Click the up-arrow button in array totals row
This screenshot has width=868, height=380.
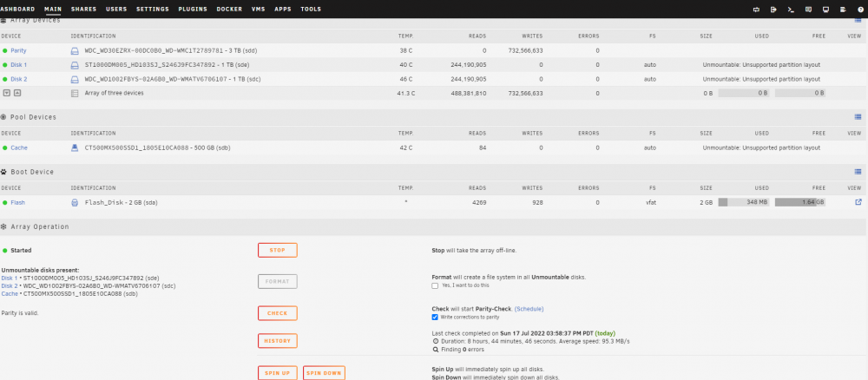(x=17, y=93)
